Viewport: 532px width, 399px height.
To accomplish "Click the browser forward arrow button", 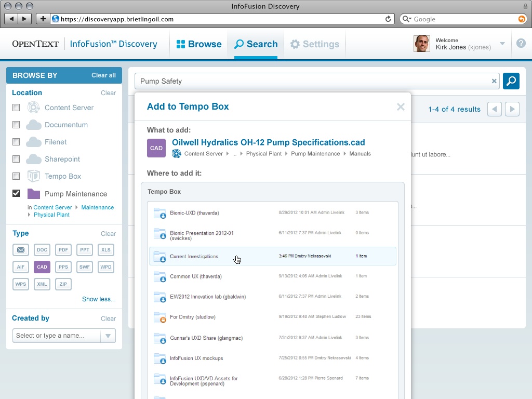I will [25, 19].
